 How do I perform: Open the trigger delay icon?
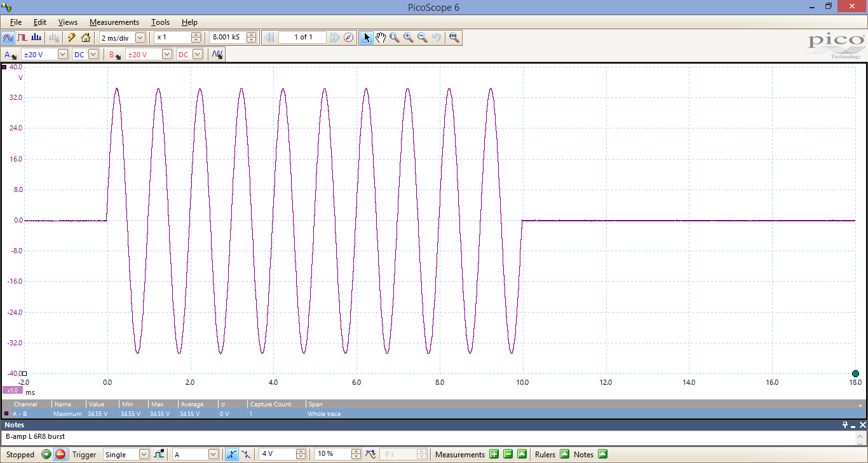(370, 454)
